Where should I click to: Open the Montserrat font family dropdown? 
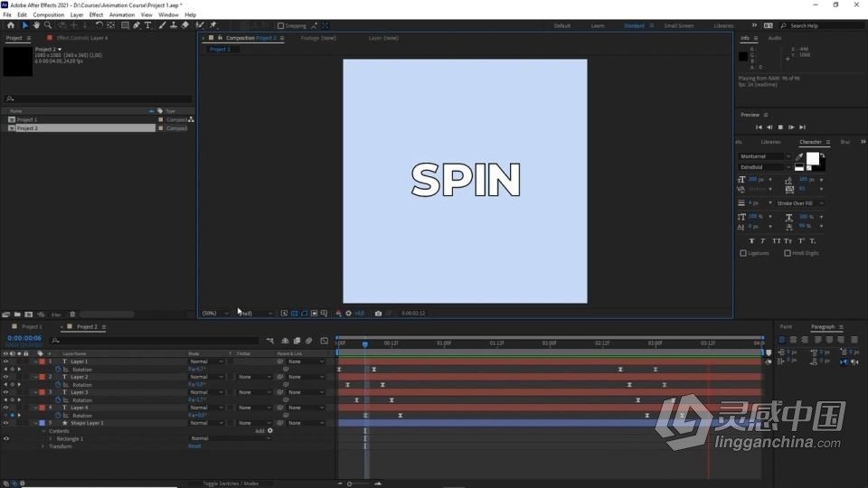[x=765, y=156]
